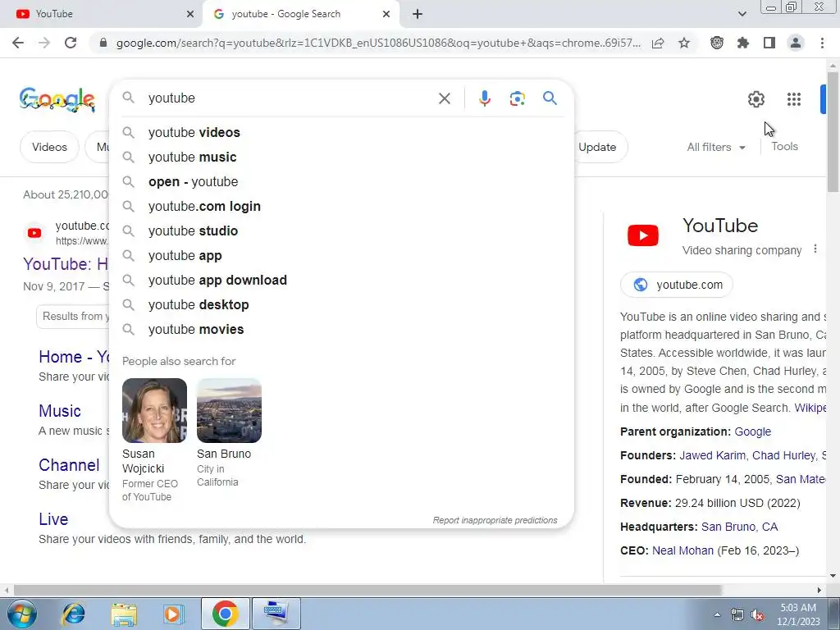This screenshot has height=630, width=840.
Task: Click the browser forward arrow
Action: point(44,43)
